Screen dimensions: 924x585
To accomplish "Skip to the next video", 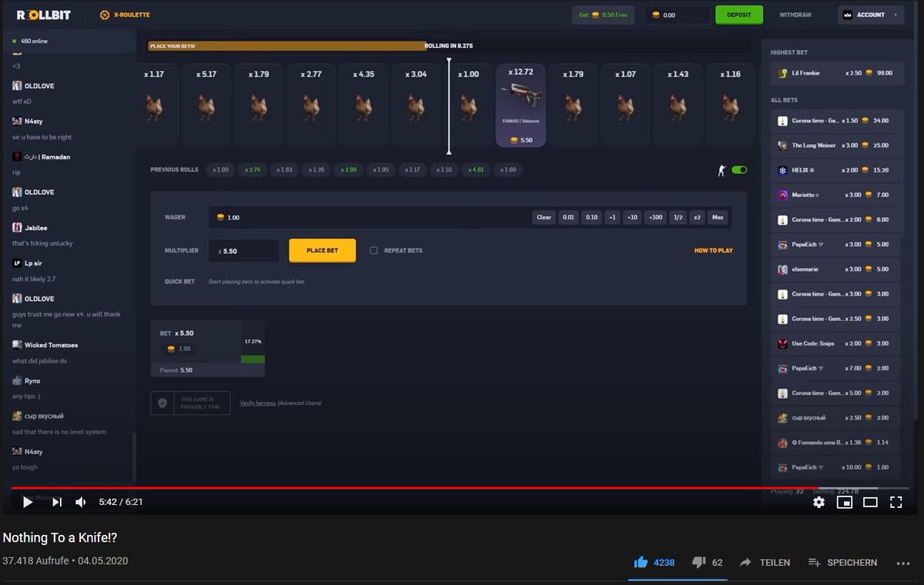I will pyautogui.click(x=57, y=502).
